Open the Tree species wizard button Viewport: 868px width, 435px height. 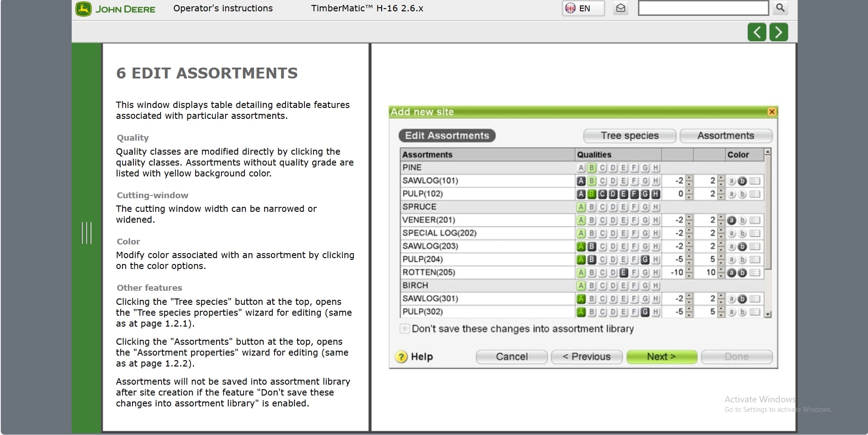pos(629,136)
